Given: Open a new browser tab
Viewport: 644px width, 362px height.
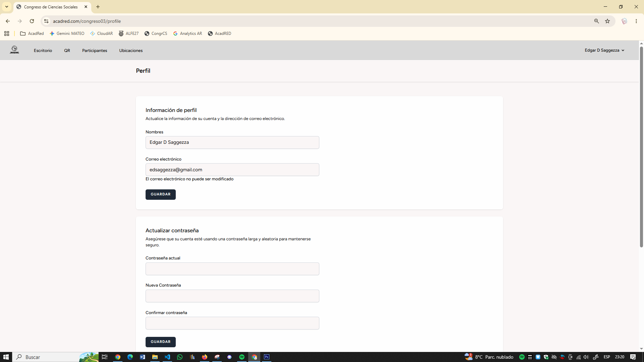Looking at the screenshot, I should click(98, 7).
